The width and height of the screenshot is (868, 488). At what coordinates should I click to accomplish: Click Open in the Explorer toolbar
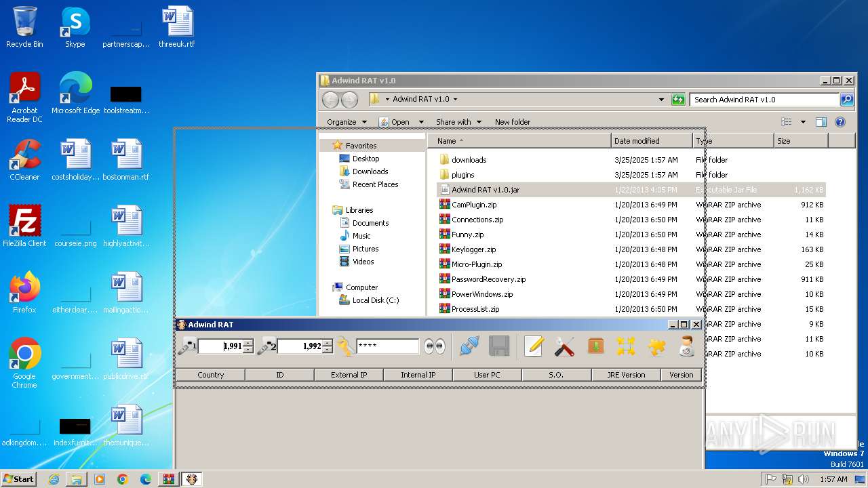[395, 122]
